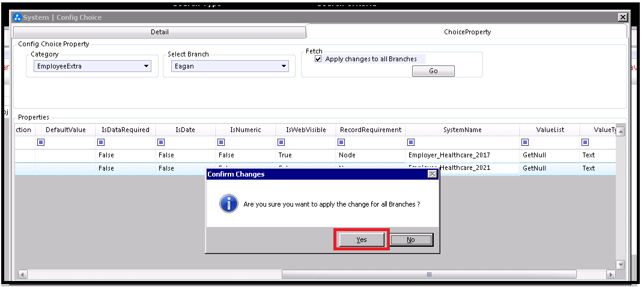Switch to the ChoiceProperty tab
Image resolution: width=644 pixels, height=287 pixels.
[467, 32]
